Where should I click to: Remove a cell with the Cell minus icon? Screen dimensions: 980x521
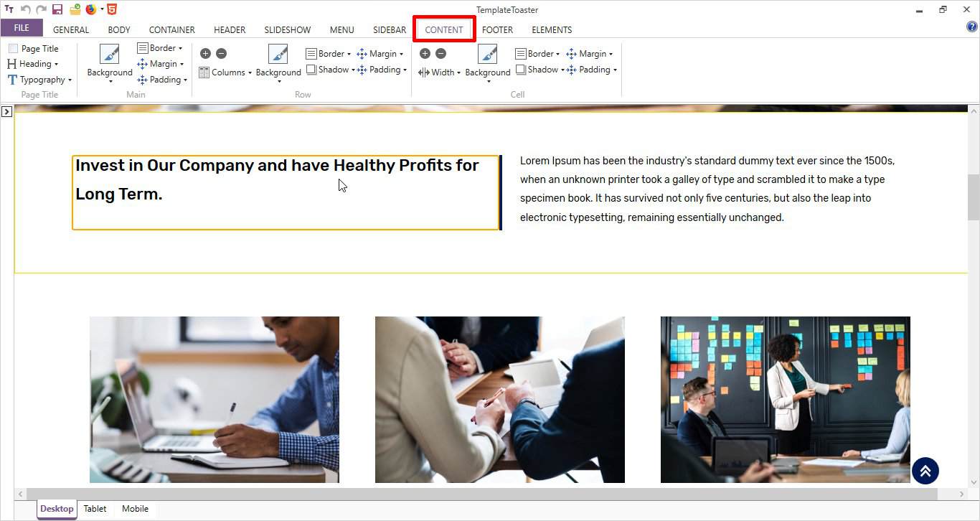pyautogui.click(x=440, y=54)
